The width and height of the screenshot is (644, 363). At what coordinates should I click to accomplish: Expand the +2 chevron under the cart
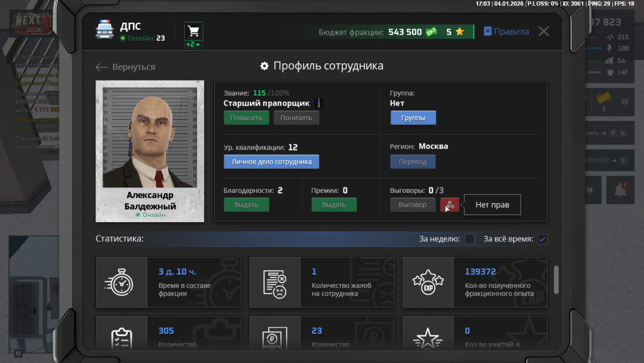(x=193, y=44)
